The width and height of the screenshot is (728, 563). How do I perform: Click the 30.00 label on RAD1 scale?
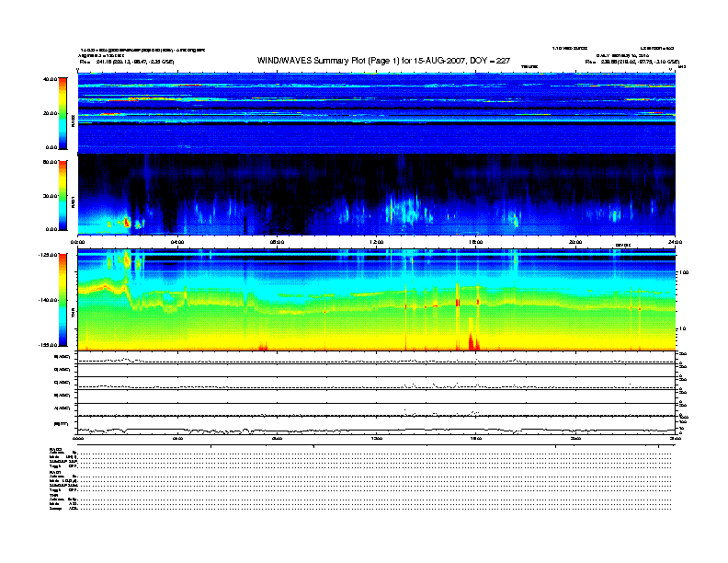pyautogui.click(x=51, y=196)
